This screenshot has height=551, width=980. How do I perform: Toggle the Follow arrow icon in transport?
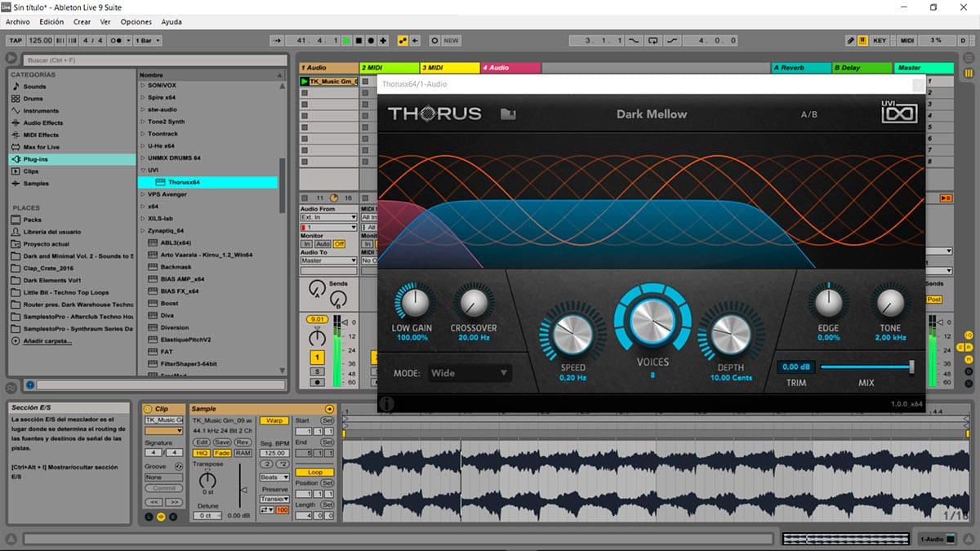coord(276,40)
